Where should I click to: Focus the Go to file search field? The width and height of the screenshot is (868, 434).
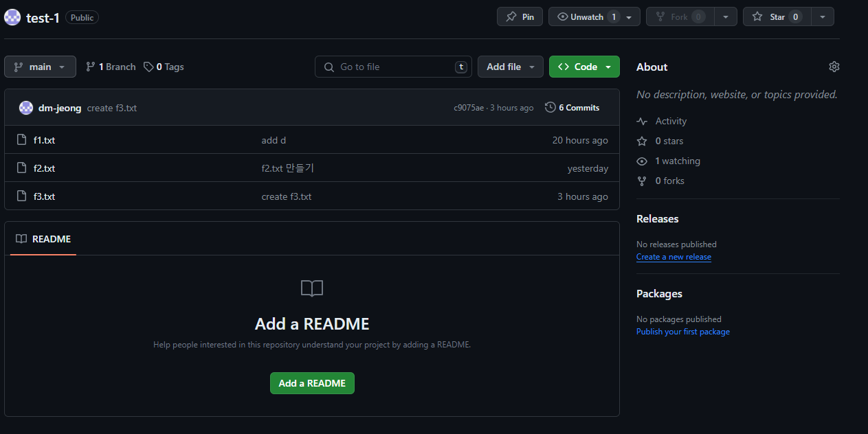(393, 67)
